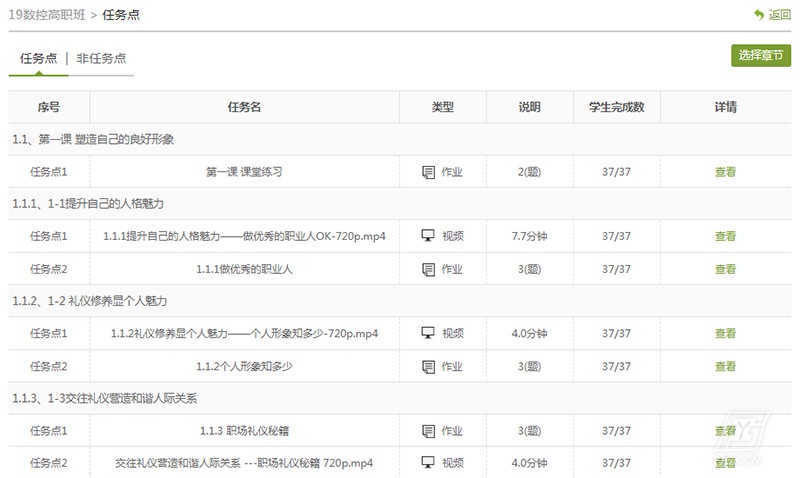800x478 pixels.
Task: Select the 任务点 tab
Action: [38, 58]
